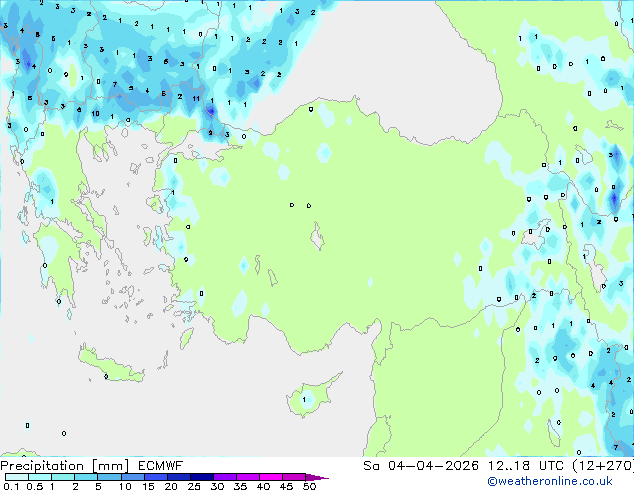Viewport: 634px width, 490px height.
Task: Pick the 15–20 mm legend color box
Action: pos(156,477)
